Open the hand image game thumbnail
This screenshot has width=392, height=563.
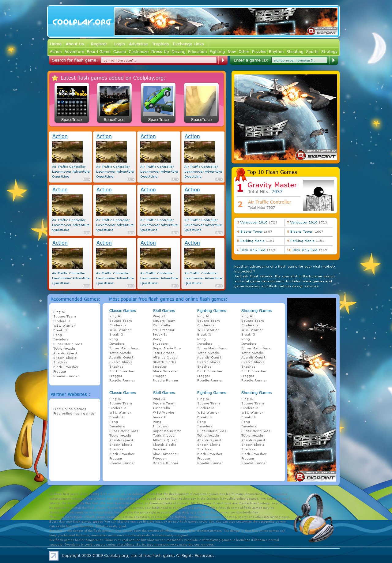pyautogui.click(x=201, y=101)
